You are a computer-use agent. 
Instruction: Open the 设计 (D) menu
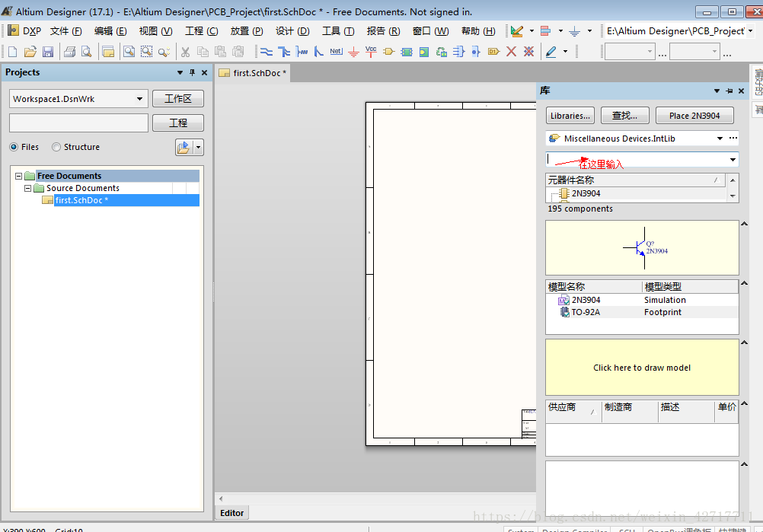pyautogui.click(x=292, y=31)
